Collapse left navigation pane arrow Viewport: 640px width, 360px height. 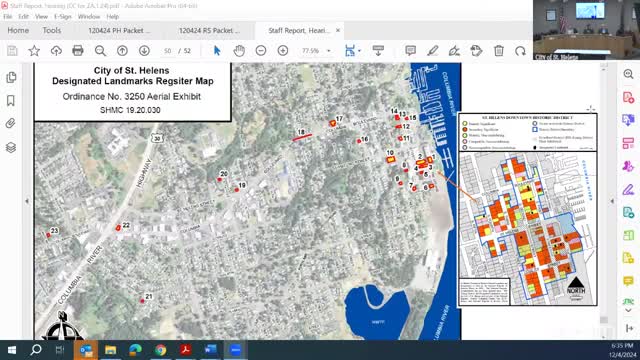[x=27, y=201]
